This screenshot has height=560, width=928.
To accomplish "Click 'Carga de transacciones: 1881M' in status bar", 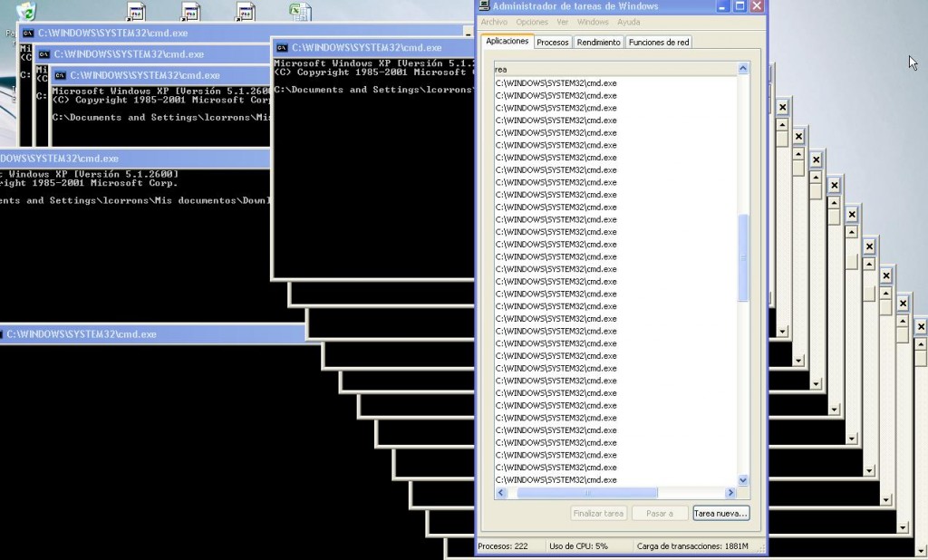I will [692, 546].
